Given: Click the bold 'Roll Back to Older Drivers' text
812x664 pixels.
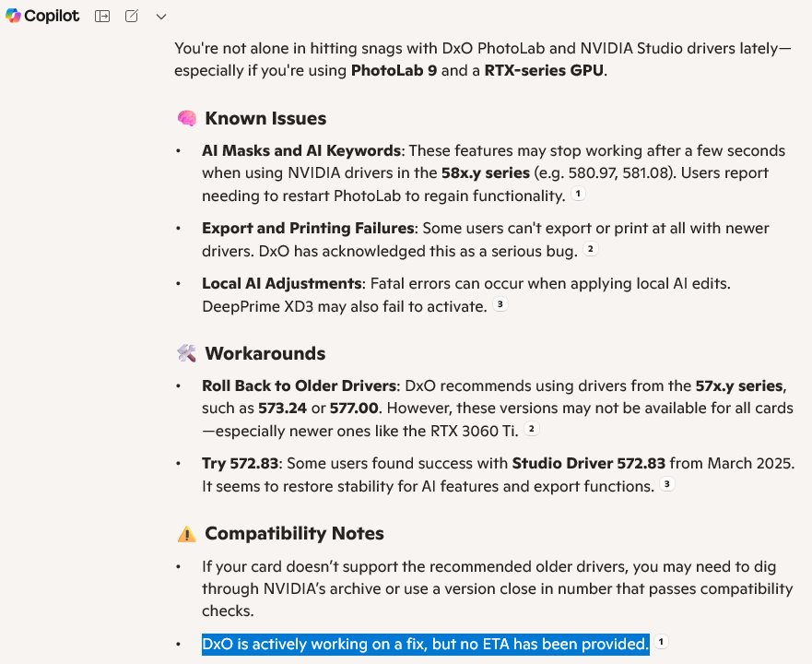Looking at the screenshot, I should [300, 385].
